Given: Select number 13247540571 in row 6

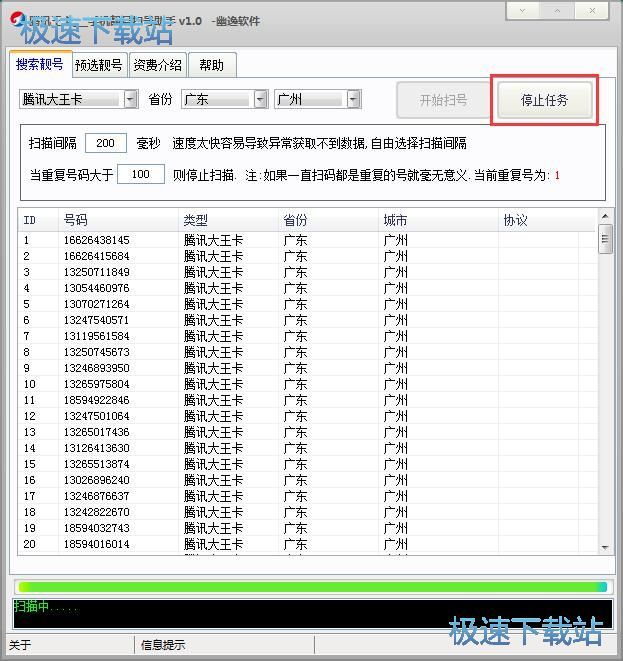Looking at the screenshot, I should coord(97,320).
